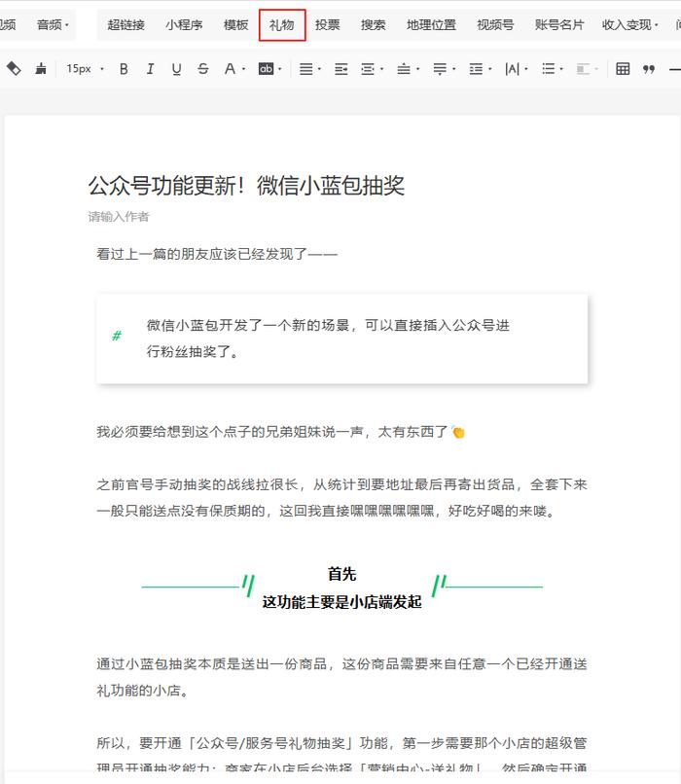Viewport: 681px width, 784px height.
Task: Click the quote box text 微信小蓝包开发了
Action: [x=328, y=339]
